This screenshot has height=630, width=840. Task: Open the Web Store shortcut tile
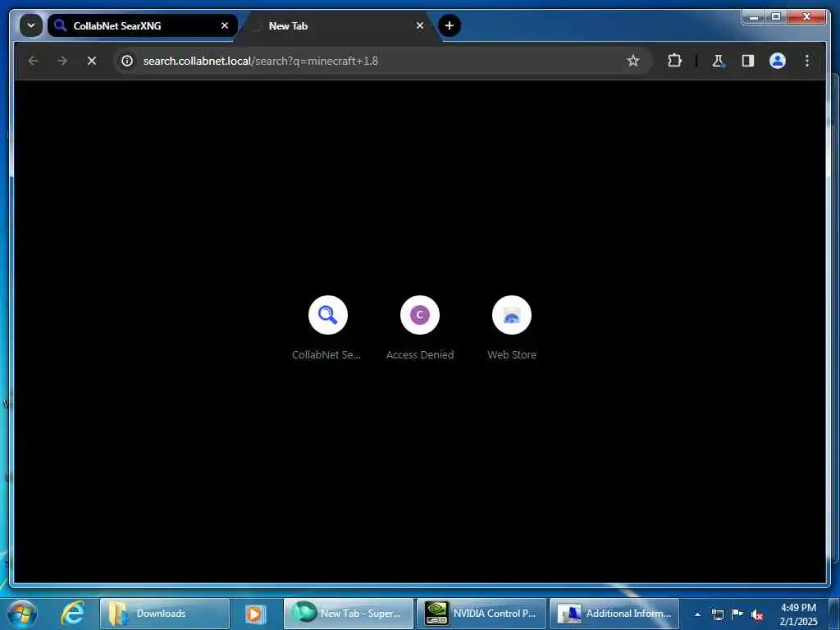click(x=512, y=327)
